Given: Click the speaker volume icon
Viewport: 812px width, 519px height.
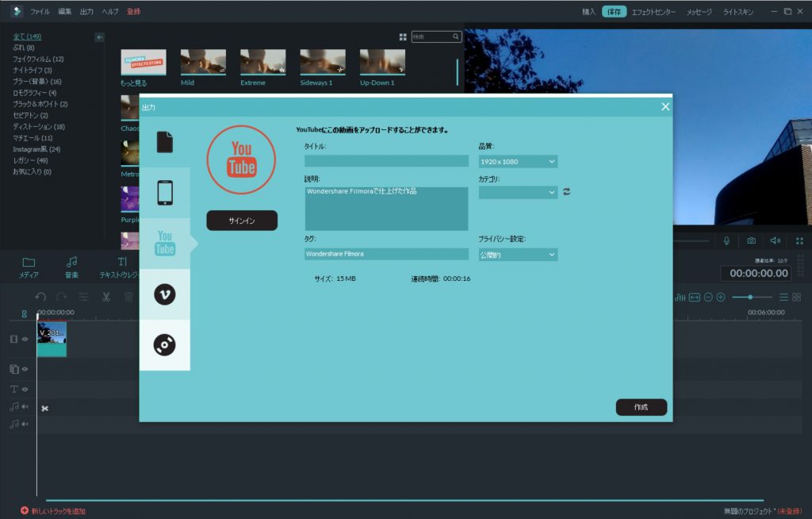Looking at the screenshot, I should coord(776,240).
